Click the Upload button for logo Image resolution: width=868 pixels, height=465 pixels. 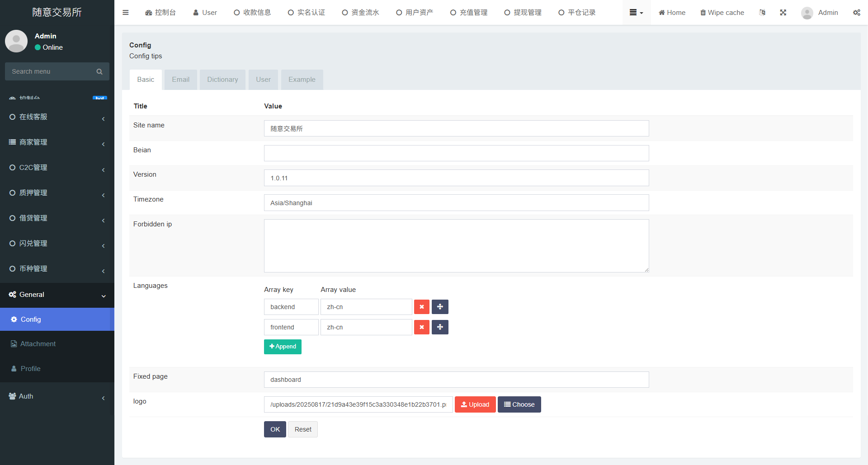pos(475,404)
